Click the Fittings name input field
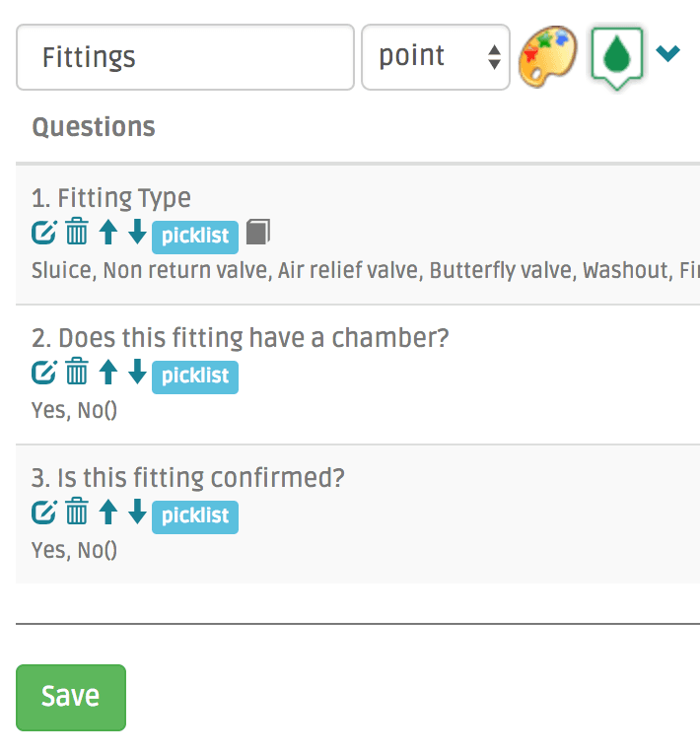Image resolution: width=700 pixels, height=753 pixels. click(185, 57)
